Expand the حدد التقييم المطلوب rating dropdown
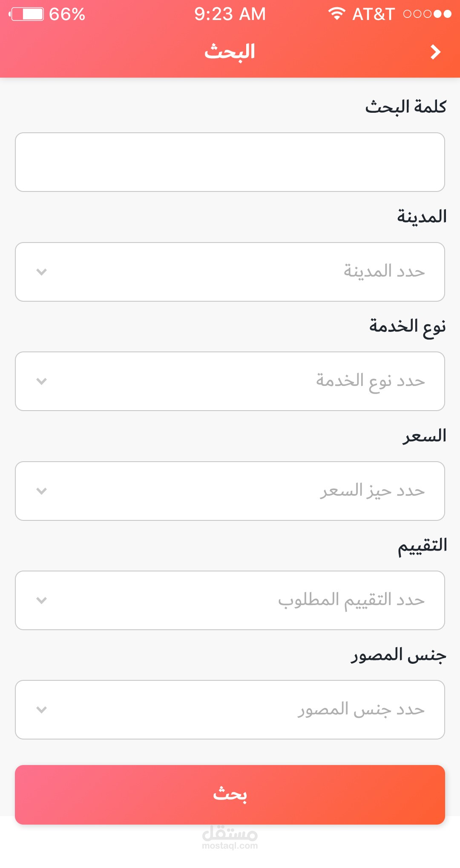460x868 pixels. (x=230, y=600)
